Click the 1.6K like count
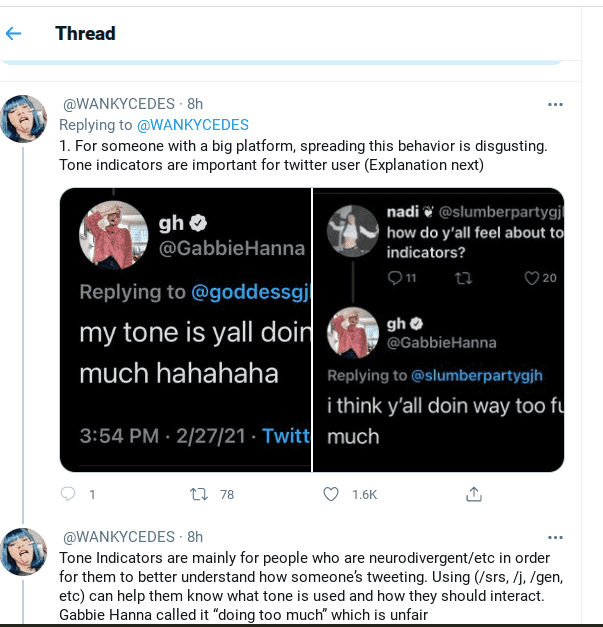 (363, 494)
